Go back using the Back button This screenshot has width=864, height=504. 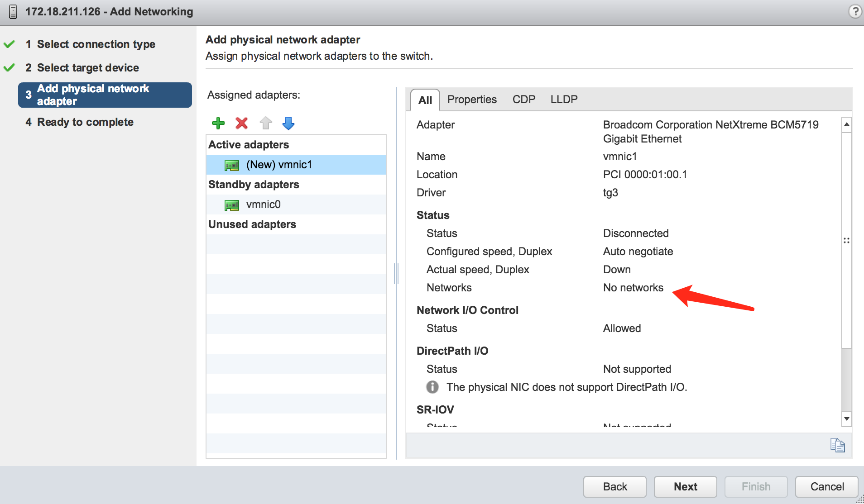tap(614, 486)
